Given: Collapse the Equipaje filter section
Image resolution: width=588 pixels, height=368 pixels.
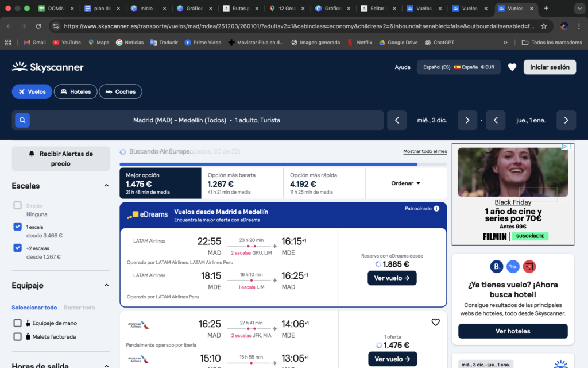Looking at the screenshot, I should (106, 285).
